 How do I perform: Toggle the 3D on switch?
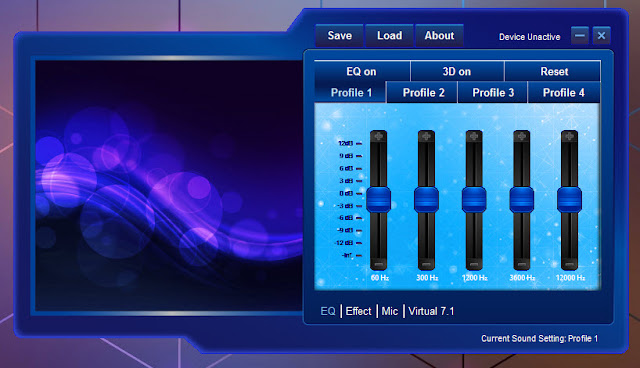click(x=457, y=71)
